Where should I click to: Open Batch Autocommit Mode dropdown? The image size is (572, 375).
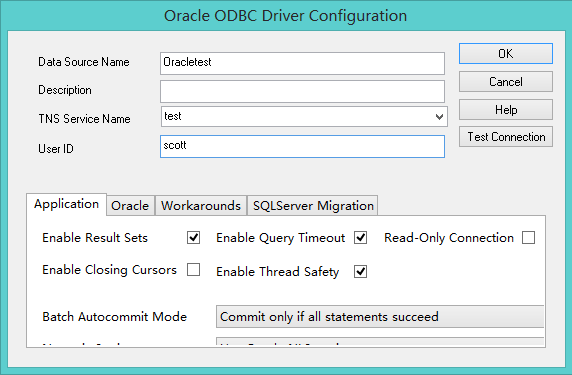pyautogui.click(x=380, y=317)
